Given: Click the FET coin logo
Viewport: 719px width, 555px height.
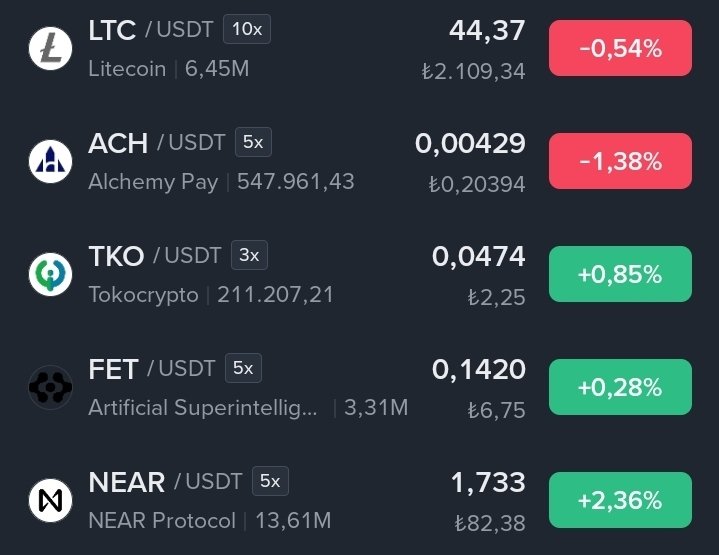Looking at the screenshot, I should pyautogui.click(x=50, y=387).
